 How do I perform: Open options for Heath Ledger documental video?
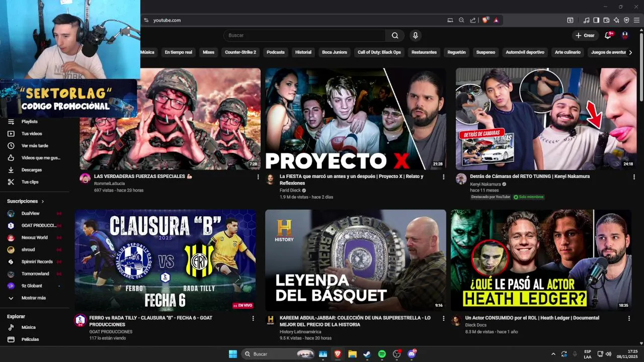[x=629, y=318]
